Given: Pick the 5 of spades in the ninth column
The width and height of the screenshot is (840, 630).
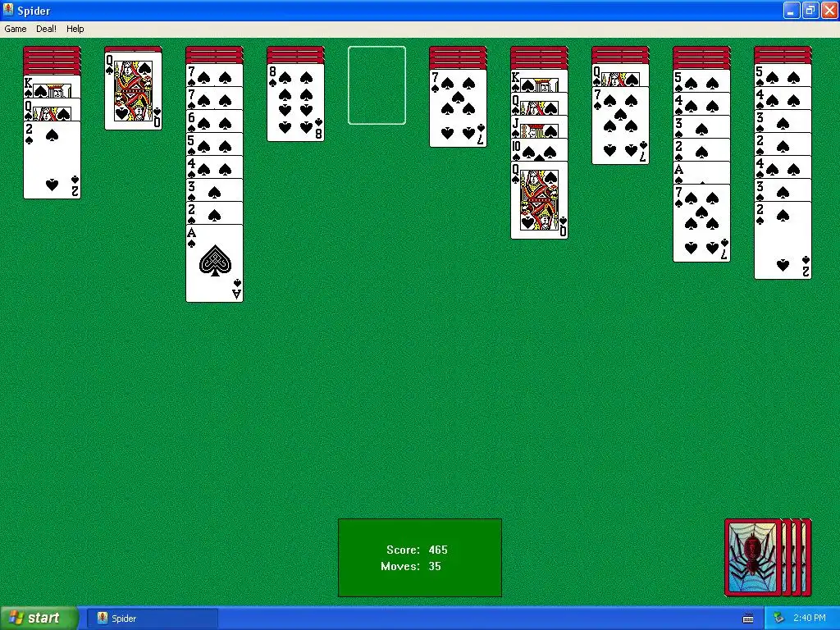Looking at the screenshot, I should [702, 81].
